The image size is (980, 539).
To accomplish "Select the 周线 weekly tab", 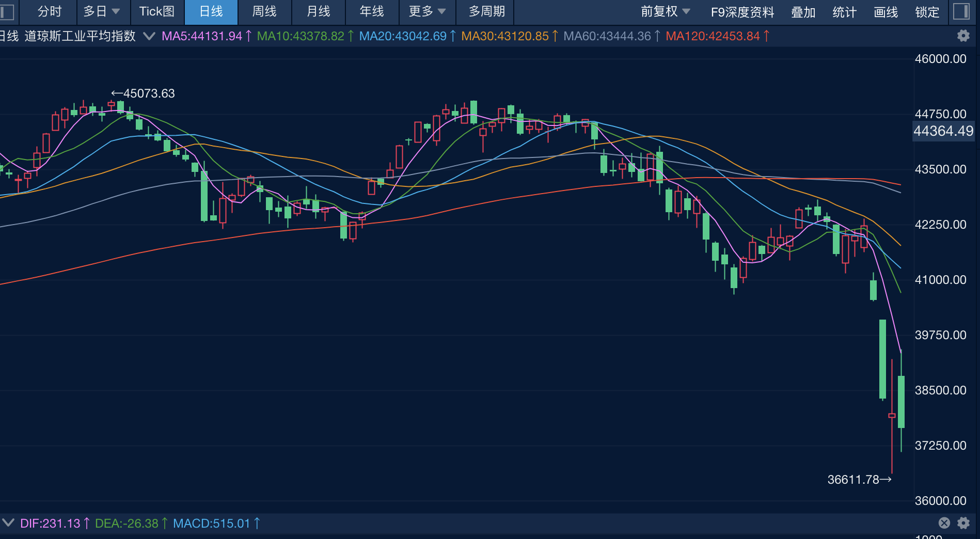I will click(x=264, y=11).
